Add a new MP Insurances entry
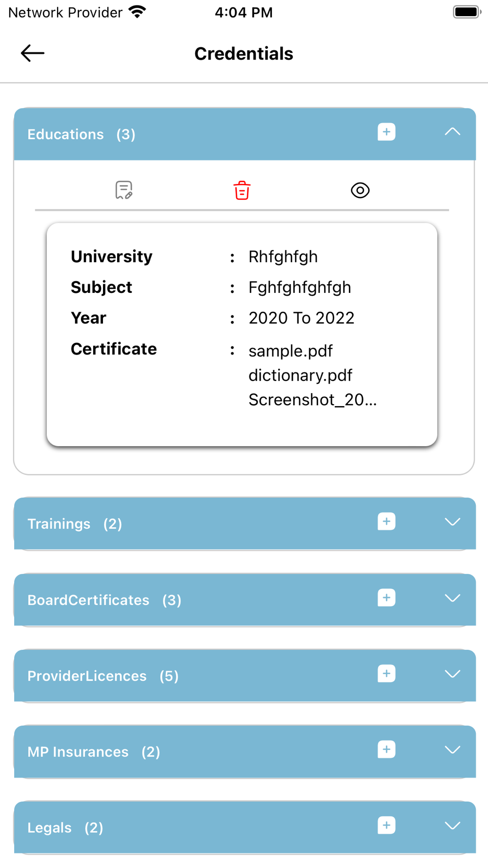The width and height of the screenshot is (488, 868). coord(386,749)
